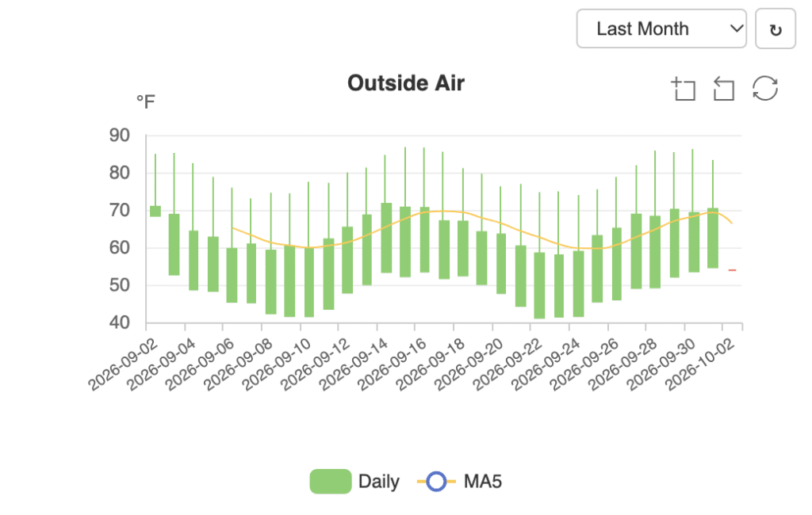
Task: Open the Last Month time range dropdown
Action: tap(661, 29)
